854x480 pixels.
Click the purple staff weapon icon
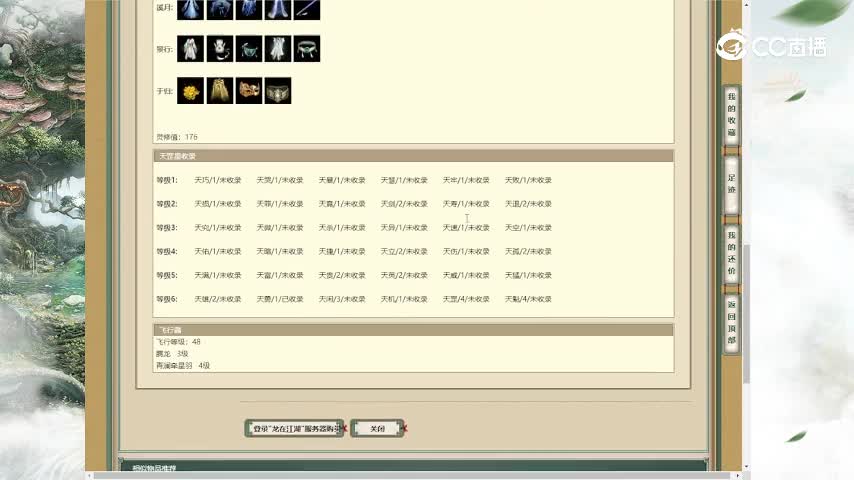coord(307,9)
